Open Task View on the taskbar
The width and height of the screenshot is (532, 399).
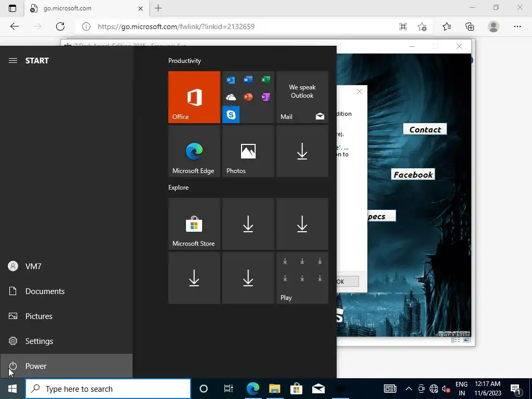(x=229, y=389)
